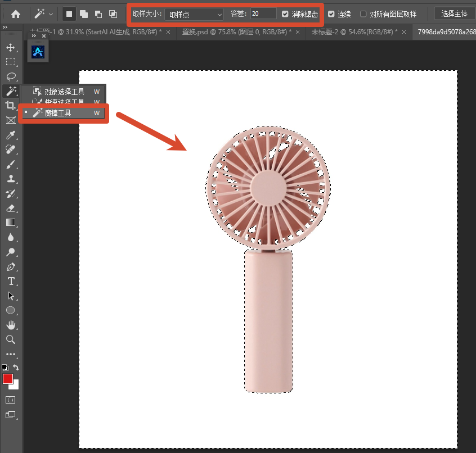Select the Rectangular Marquee tool
The image size is (476, 453).
pyautogui.click(x=11, y=62)
